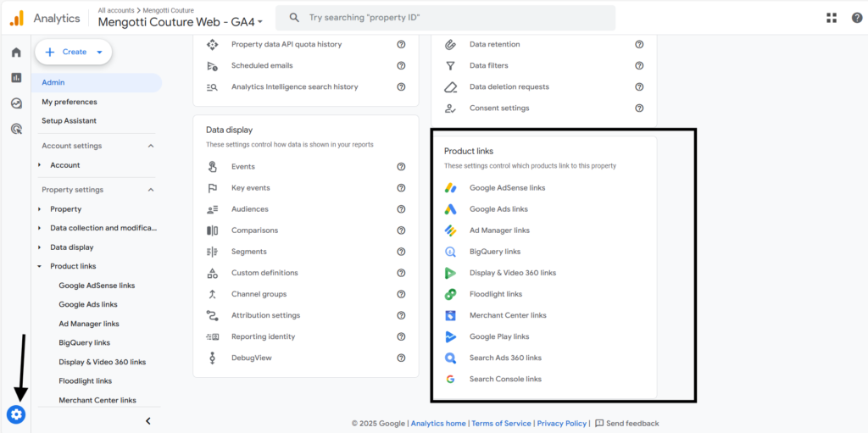Open the BigQuery links icon in Product links
868x433 pixels.
point(450,252)
